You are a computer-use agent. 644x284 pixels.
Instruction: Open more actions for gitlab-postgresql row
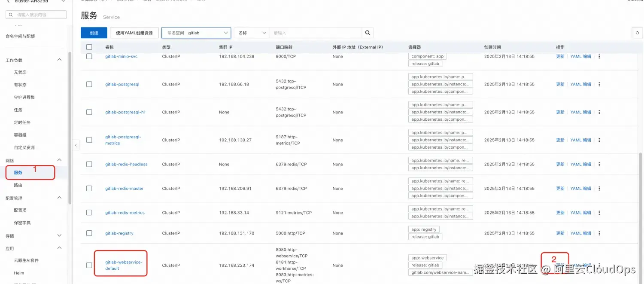click(599, 84)
